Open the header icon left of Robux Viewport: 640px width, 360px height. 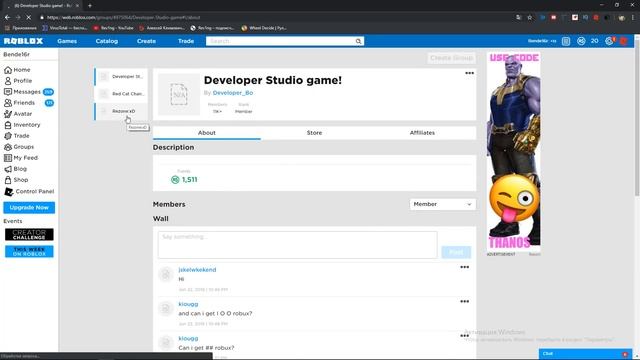[566, 41]
